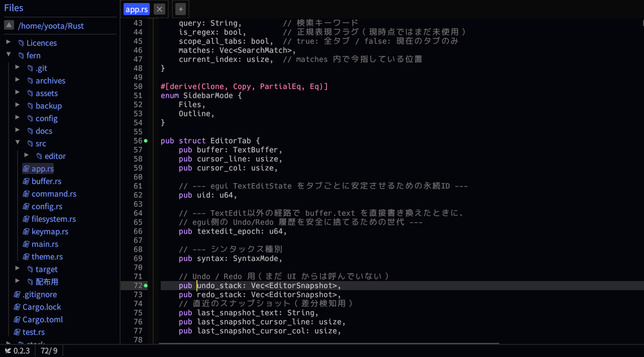This screenshot has width=644, height=357.
Task: Select the app.rs editor tab
Action: pos(137,9)
